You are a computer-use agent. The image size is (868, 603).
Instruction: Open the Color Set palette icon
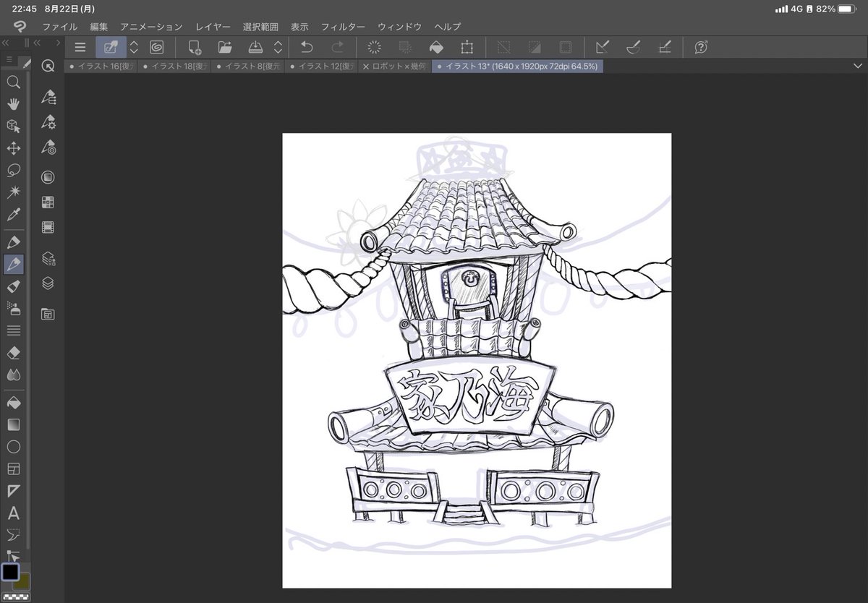[48, 202]
